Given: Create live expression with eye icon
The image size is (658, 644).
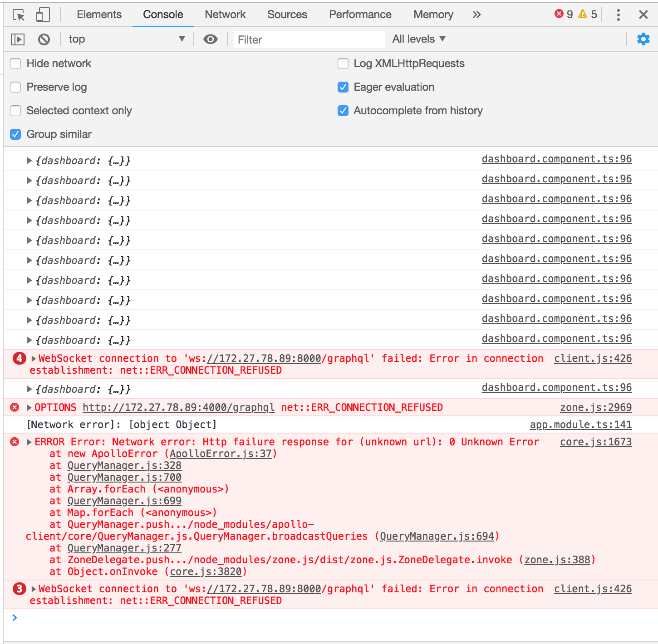Looking at the screenshot, I should pos(211,39).
